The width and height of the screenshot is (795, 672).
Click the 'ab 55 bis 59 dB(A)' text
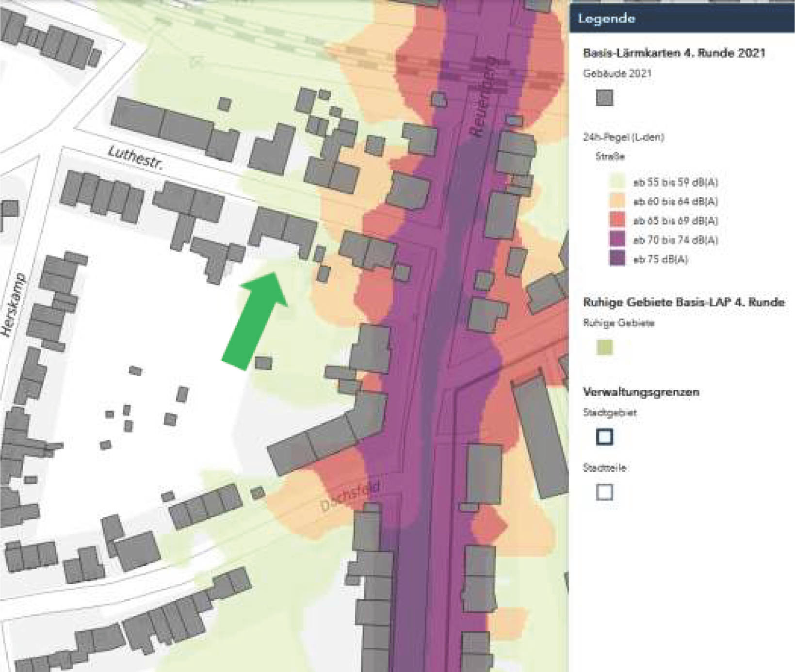click(676, 182)
